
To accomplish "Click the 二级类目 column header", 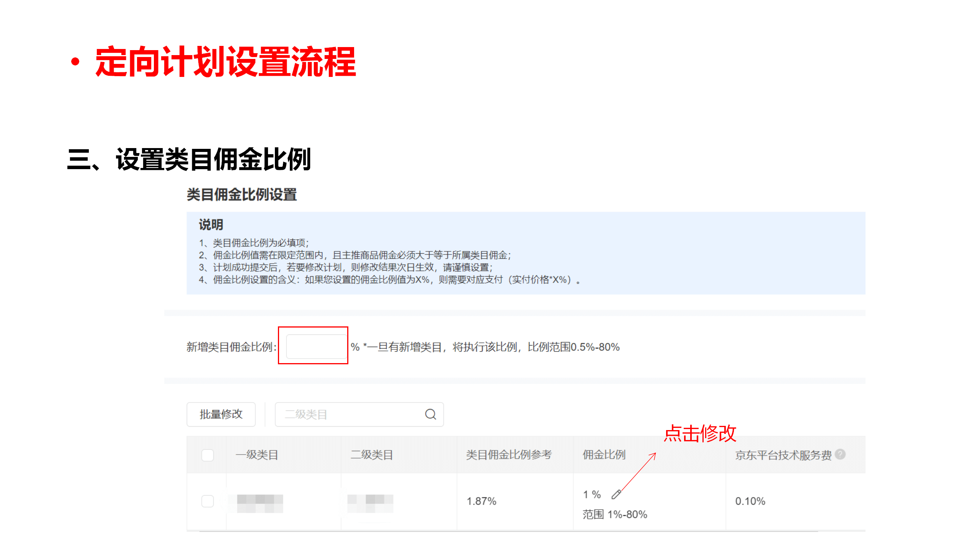I will click(x=372, y=455).
